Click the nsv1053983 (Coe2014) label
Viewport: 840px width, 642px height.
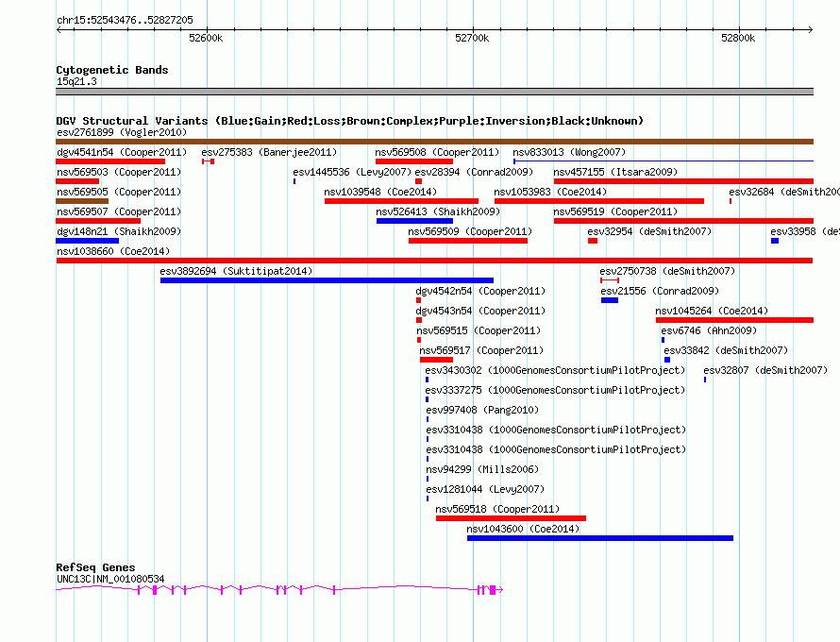point(550,192)
